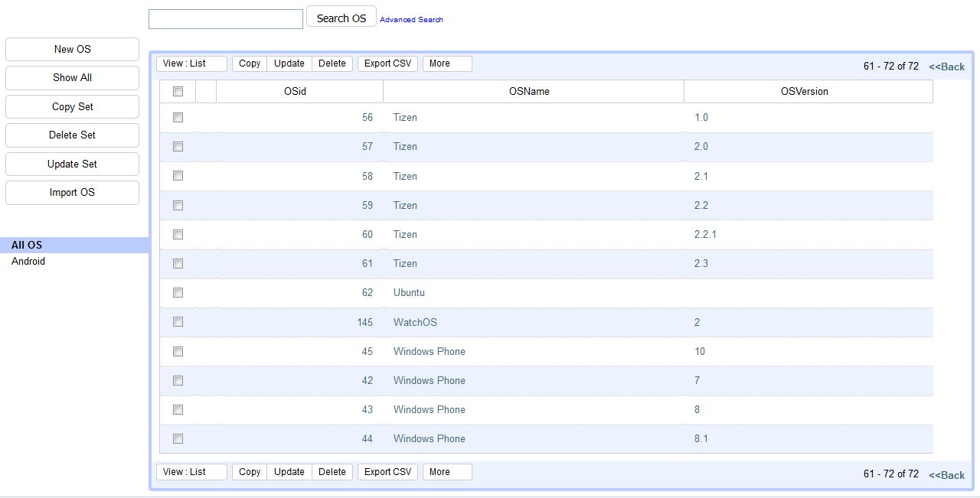Click Export CSV in the top toolbar
This screenshot has width=980, height=498.
387,63
